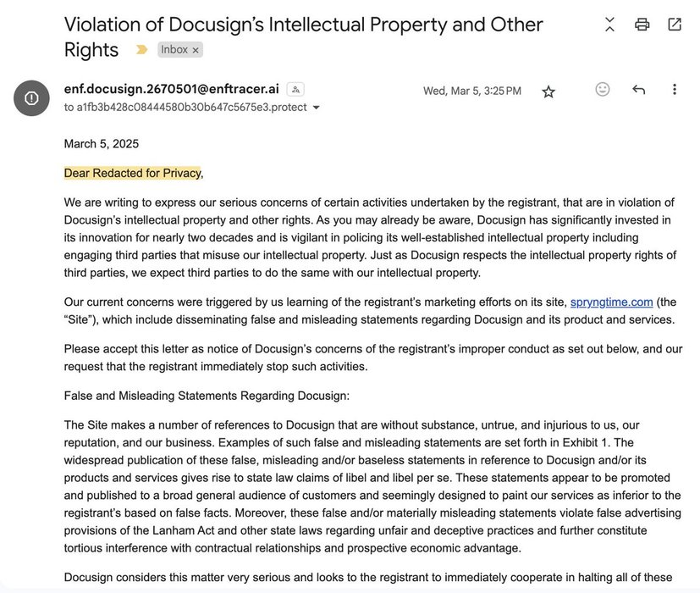This screenshot has width=700, height=593.
Task: Open the spryngtime.com link
Action: tap(612, 302)
